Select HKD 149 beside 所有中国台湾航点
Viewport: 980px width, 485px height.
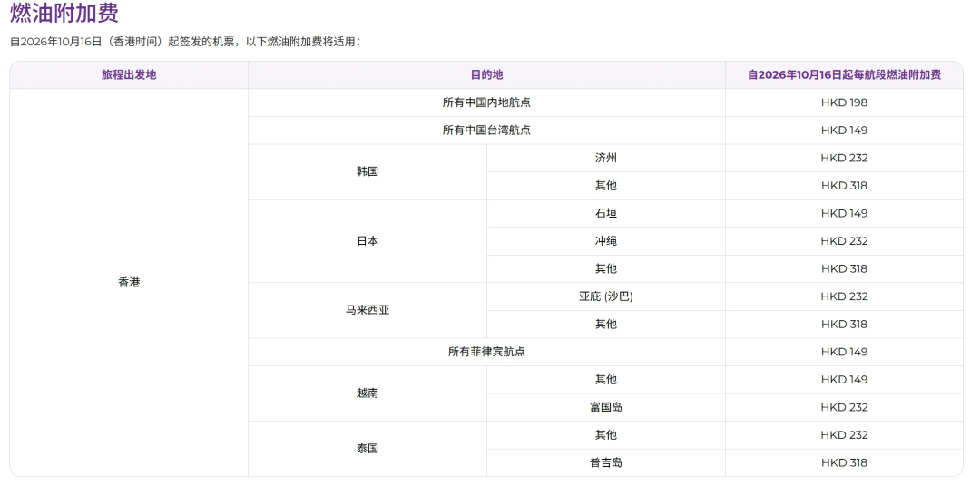pos(844,130)
